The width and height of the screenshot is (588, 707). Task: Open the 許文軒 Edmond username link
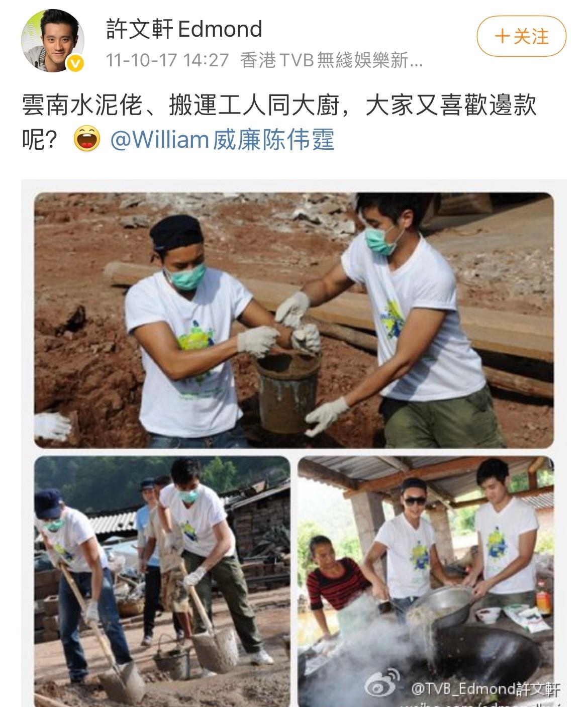point(184,29)
